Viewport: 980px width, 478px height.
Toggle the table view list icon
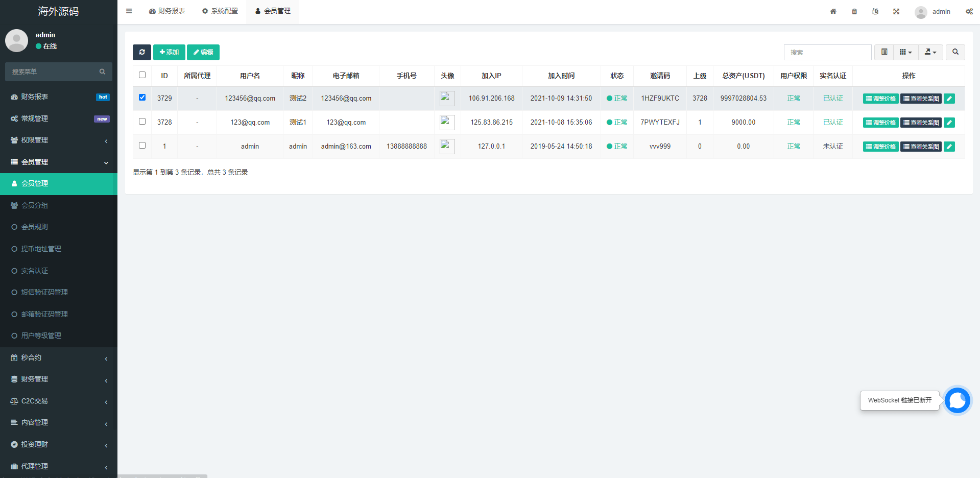pos(884,52)
